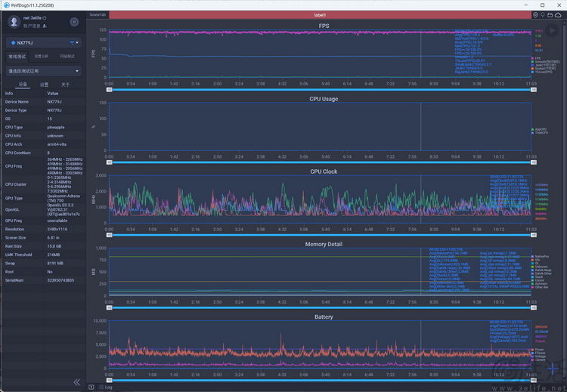Click the label1 red bar
Screen dimensions: 567x392
320,14
